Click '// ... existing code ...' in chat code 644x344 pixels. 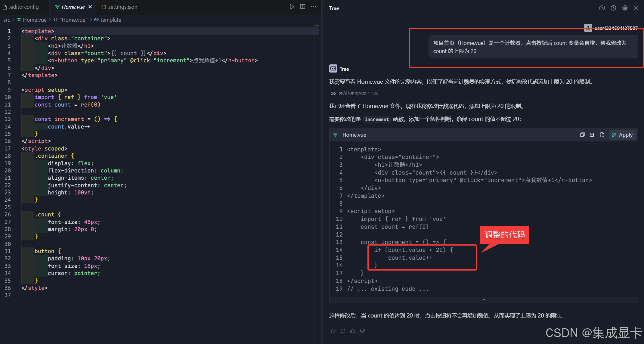tap(388, 289)
